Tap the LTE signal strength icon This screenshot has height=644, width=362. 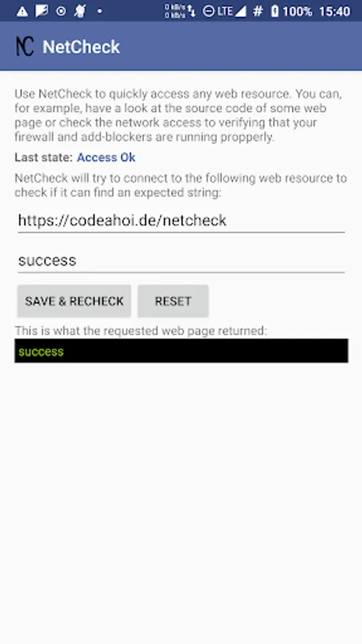tap(232, 11)
